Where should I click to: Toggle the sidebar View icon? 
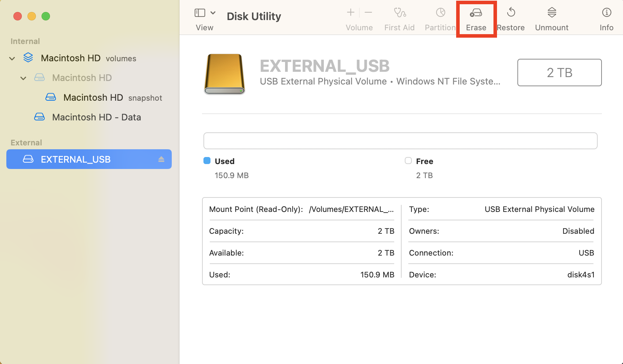[200, 13]
